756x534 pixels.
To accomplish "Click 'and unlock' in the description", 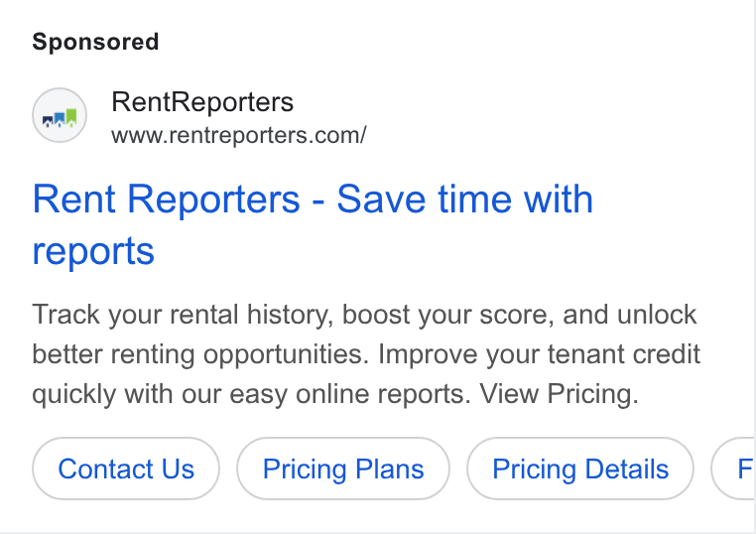I will point(630,315).
